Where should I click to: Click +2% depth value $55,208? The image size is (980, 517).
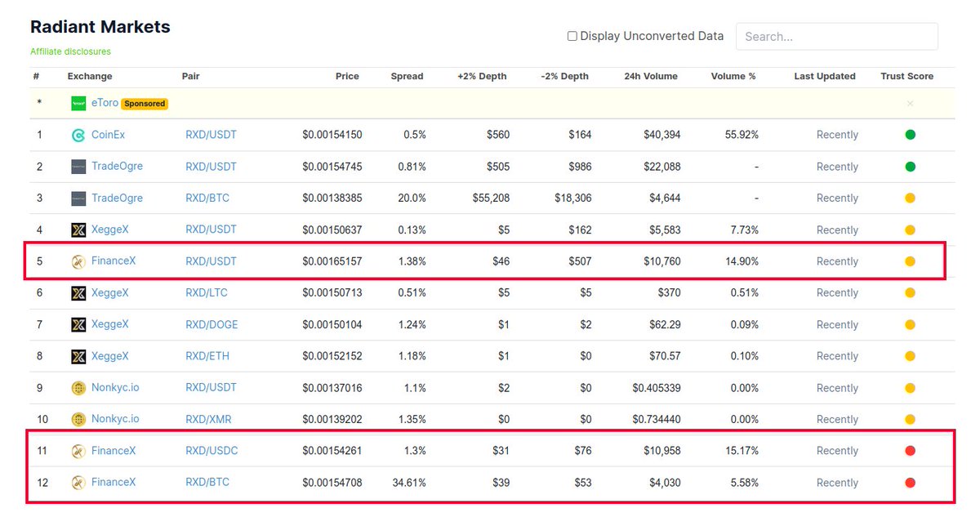pos(491,198)
